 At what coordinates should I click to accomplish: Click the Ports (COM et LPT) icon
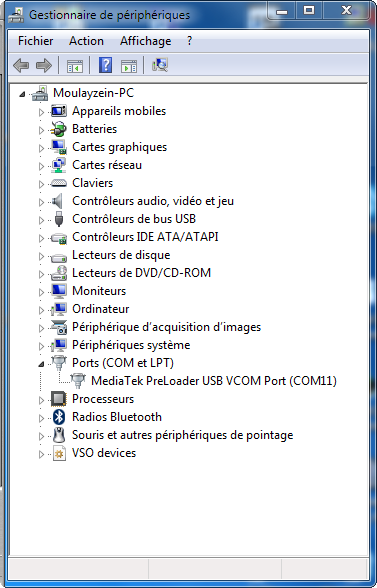click(x=59, y=363)
